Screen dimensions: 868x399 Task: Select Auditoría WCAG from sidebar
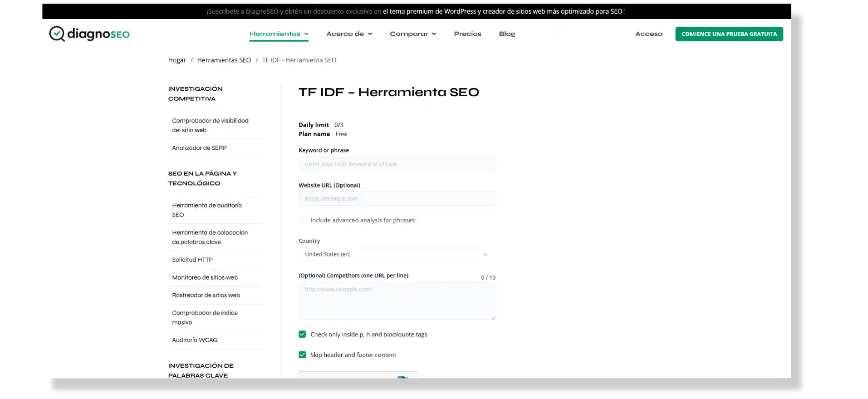pyautogui.click(x=195, y=340)
